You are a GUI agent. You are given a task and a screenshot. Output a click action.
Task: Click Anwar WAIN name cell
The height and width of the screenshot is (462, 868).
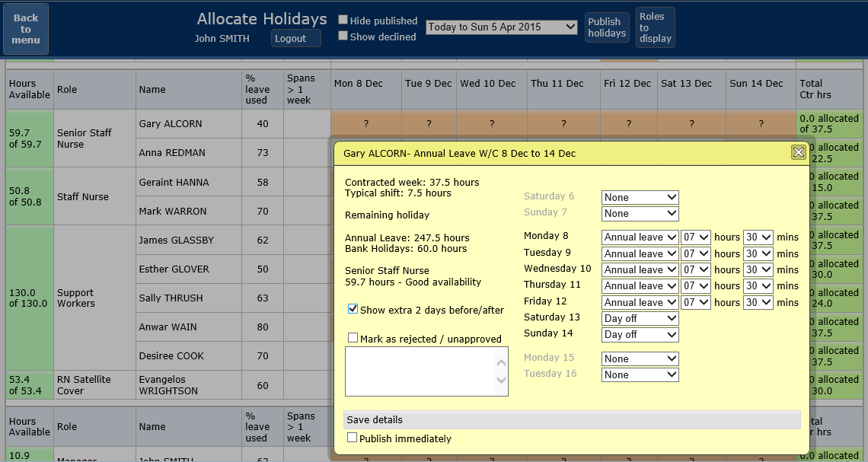coord(189,327)
